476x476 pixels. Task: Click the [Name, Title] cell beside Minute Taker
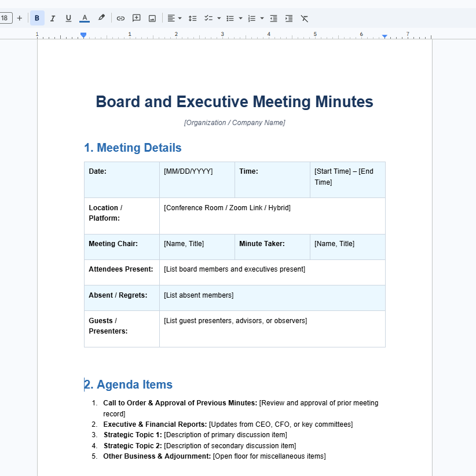(x=347, y=247)
